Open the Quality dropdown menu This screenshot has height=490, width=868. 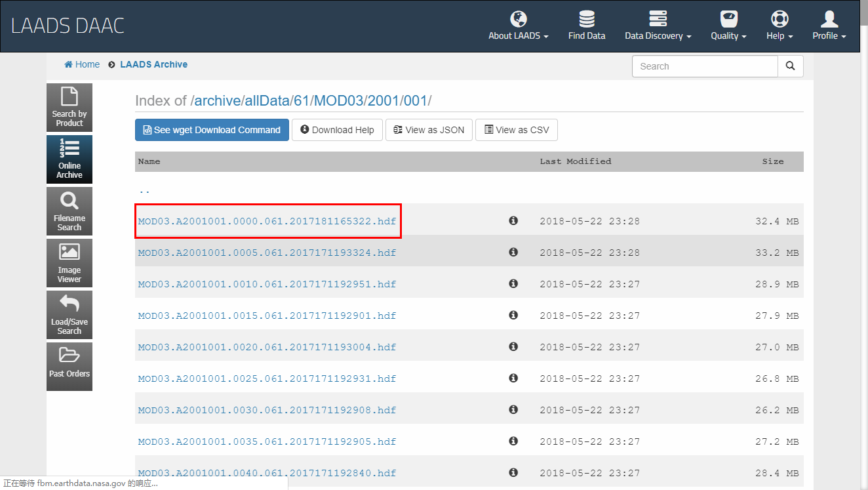[x=728, y=26]
